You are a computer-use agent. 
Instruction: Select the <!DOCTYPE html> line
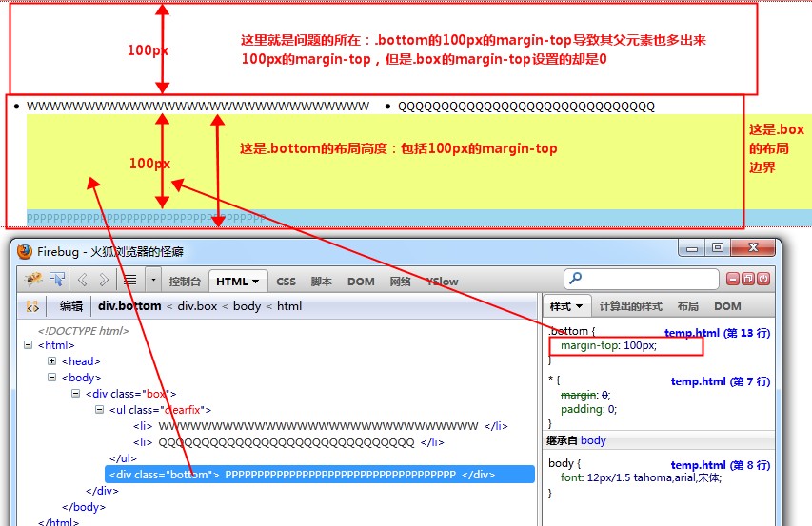point(83,331)
